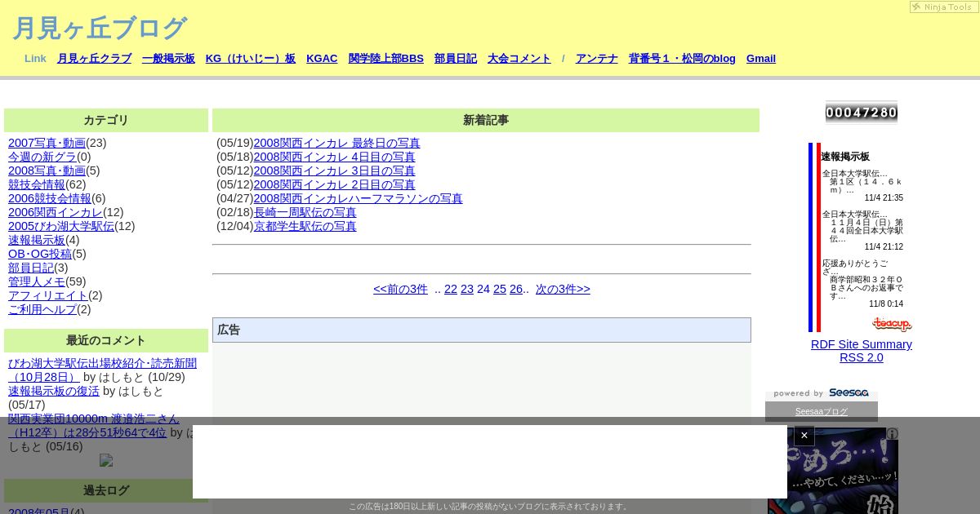
Task: Open category 競技会情報
Action: pyautogui.click(x=37, y=184)
